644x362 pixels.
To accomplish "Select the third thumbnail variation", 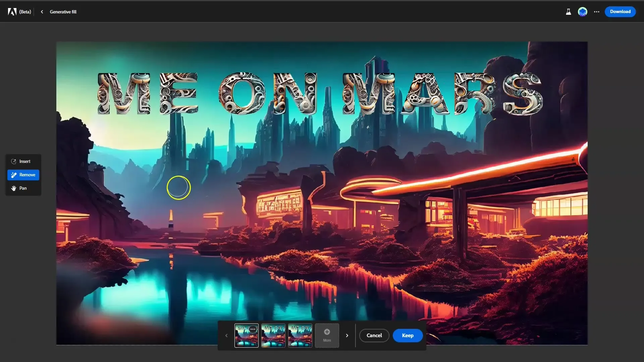I will [x=300, y=335].
